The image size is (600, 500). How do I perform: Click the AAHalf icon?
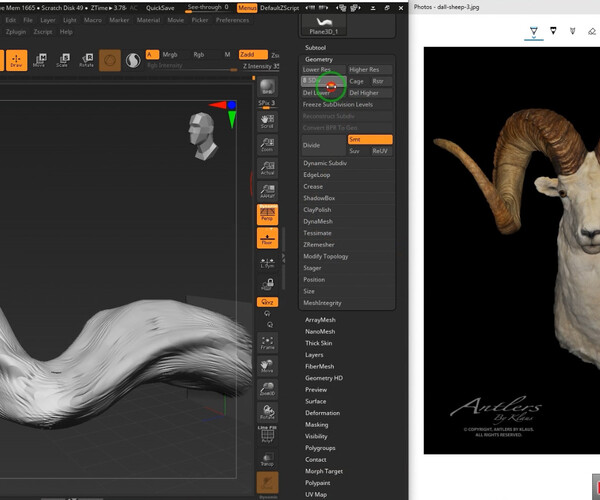[x=267, y=191]
